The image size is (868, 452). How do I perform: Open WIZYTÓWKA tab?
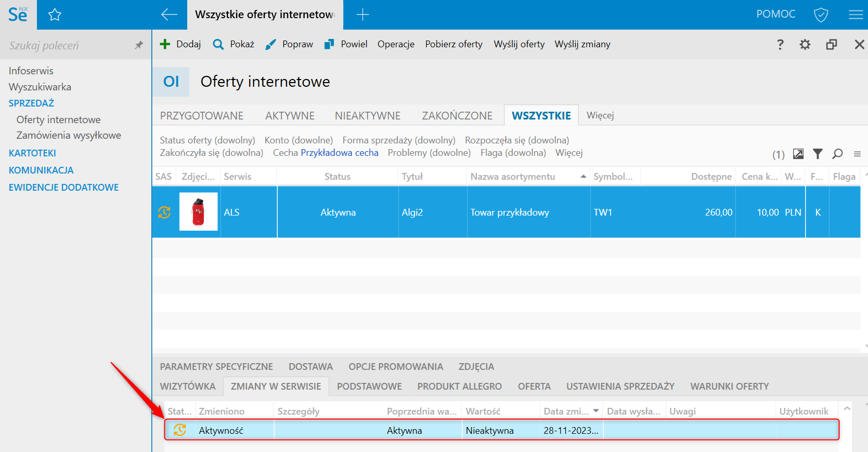pyautogui.click(x=188, y=386)
